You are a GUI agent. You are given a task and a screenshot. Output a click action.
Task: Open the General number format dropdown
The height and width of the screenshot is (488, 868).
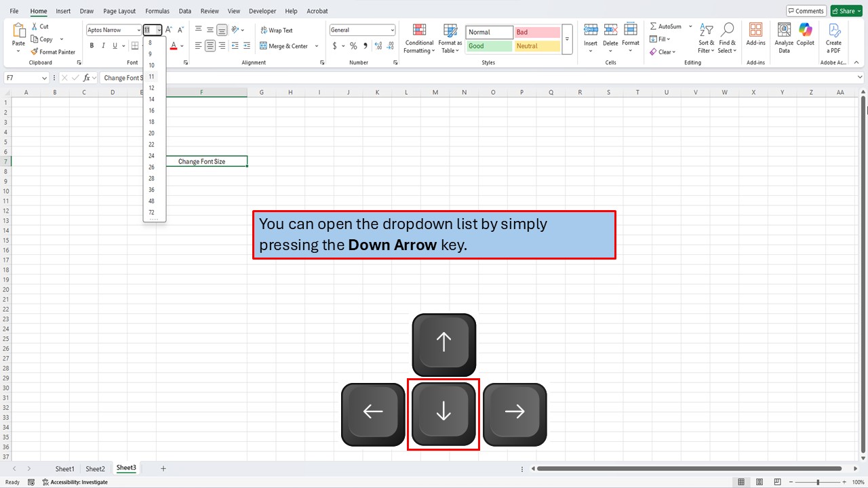pyautogui.click(x=392, y=30)
